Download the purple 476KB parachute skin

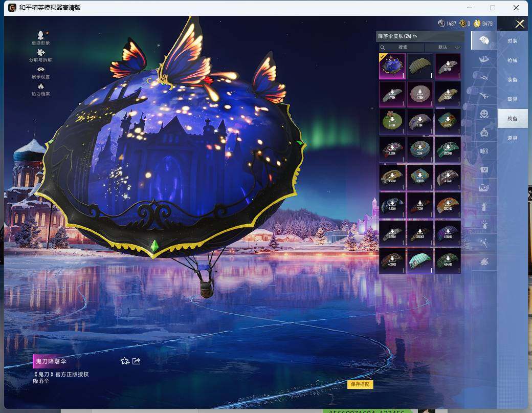pyautogui.click(x=448, y=233)
